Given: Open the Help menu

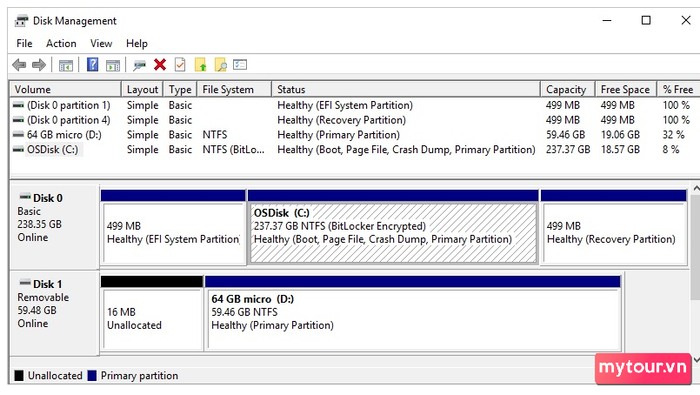Looking at the screenshot, I should (137, 43).
